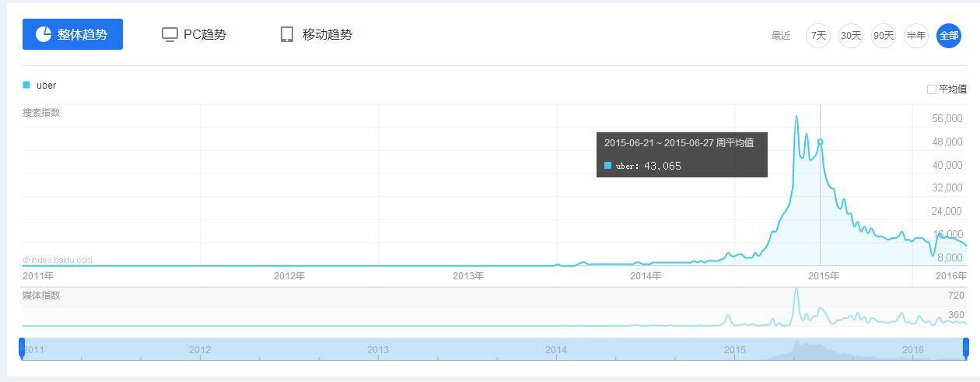This screenshot has width=980, height=382.
Task: Select the 整体趋势 overall trend tab
Action: click(72, 34)
